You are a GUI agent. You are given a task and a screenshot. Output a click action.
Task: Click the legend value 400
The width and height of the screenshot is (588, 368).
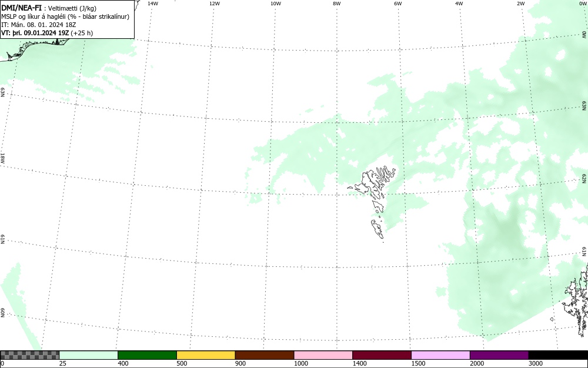tap(123, 363)
